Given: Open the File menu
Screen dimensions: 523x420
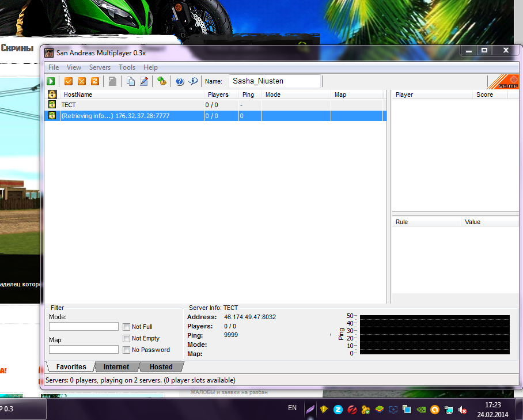Looking at the screenshot, I should coord(54,67).
